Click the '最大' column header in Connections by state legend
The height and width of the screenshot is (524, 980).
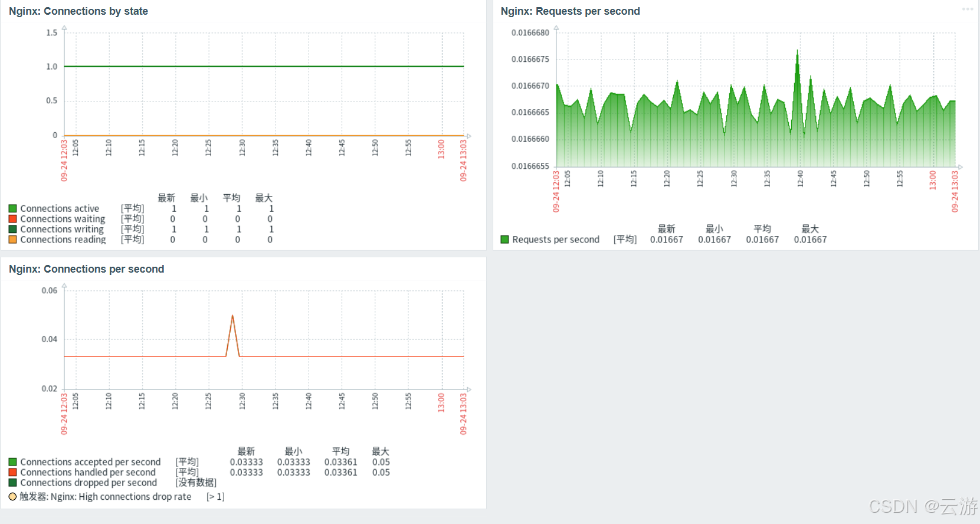[x=264, y=198]
